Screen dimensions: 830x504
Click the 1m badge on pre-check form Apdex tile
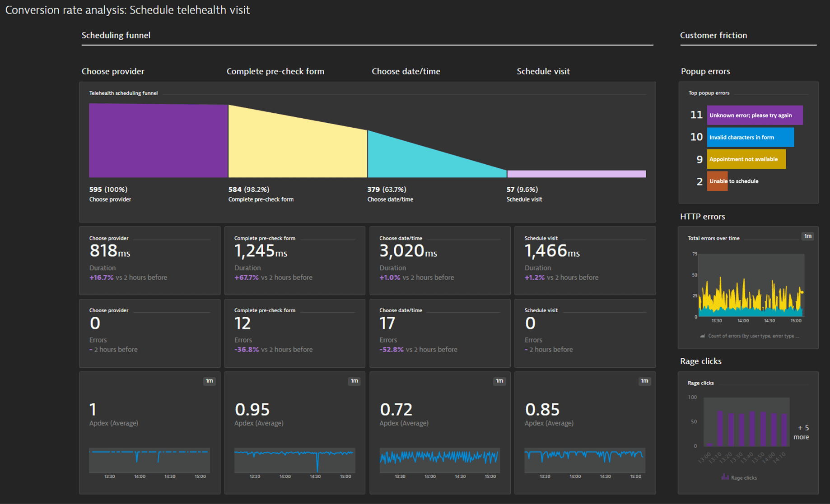tap(354, 381)
